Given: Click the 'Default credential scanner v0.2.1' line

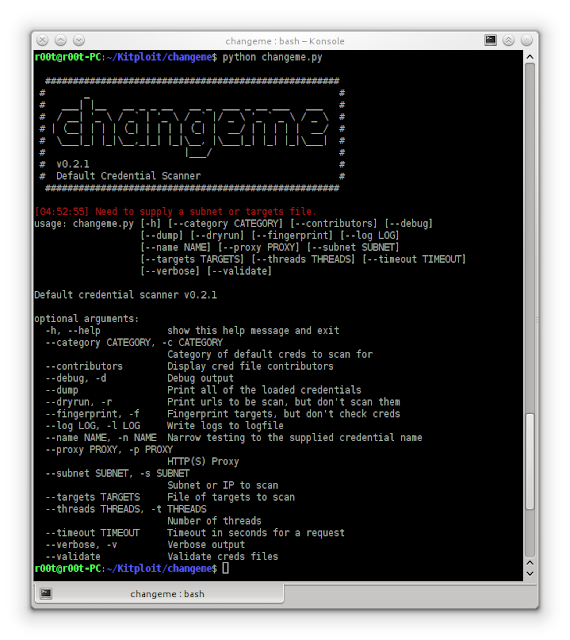Looking at the screenshot, I should (125, 295).
